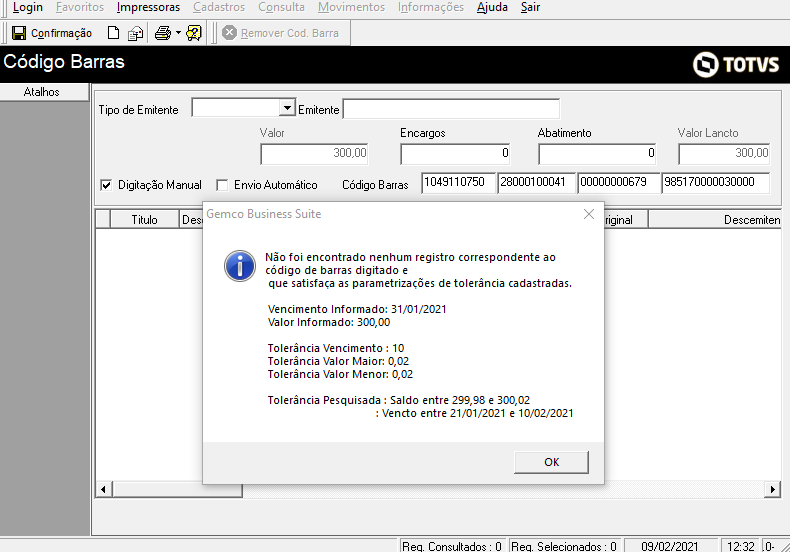Open the Impressoras menu
The image size is (790, 552).
148,8
